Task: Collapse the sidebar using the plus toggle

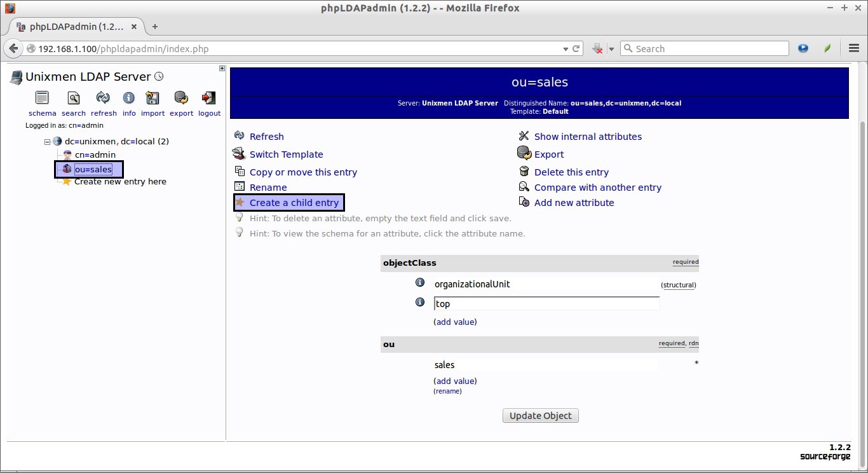Action: point(222,69)
